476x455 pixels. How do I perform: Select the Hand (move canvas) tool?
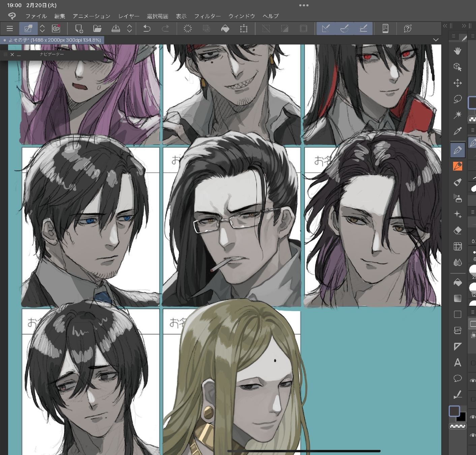[457, 51]
